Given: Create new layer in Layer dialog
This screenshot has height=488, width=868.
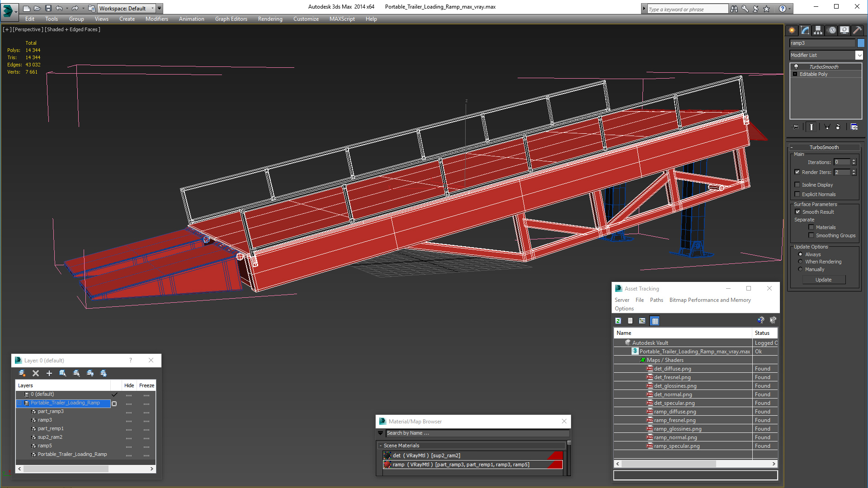Looking at the screenshot, I should coord(22,373).
